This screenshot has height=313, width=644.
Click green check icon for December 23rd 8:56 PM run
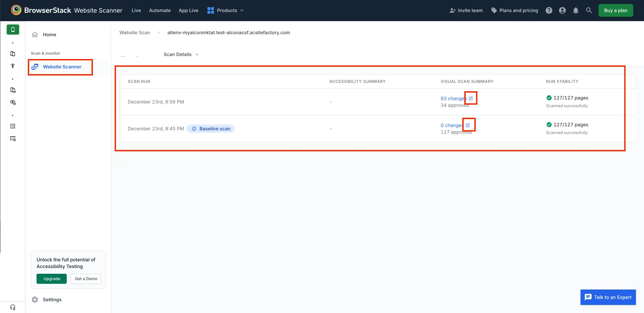[549, 98]
